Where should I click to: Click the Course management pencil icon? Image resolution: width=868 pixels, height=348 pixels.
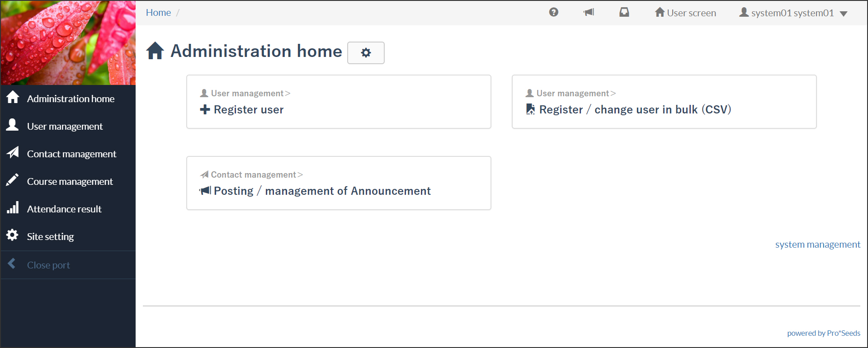(12, 180)
